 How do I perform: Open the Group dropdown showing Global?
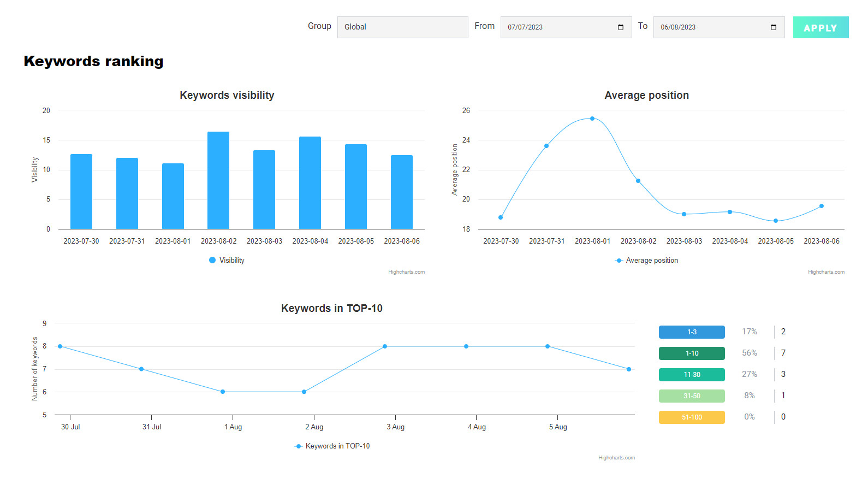(x=402, y=27)
